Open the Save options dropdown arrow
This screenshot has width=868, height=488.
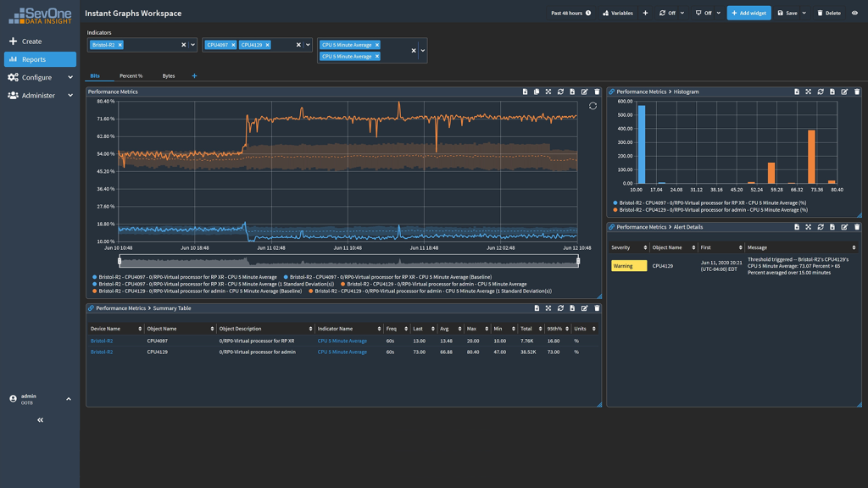click(x=804, y=13)
